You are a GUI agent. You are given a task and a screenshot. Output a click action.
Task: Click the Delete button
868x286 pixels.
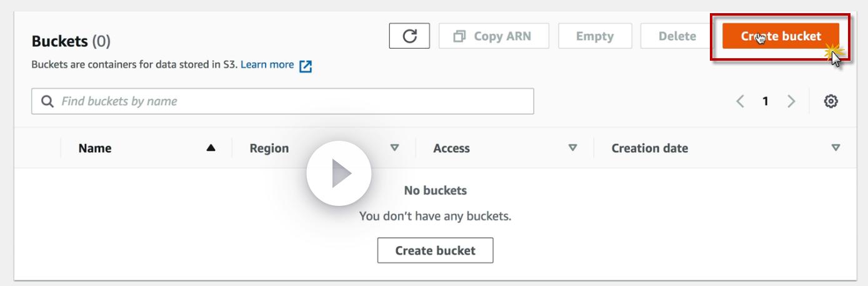tap(677, 36)
